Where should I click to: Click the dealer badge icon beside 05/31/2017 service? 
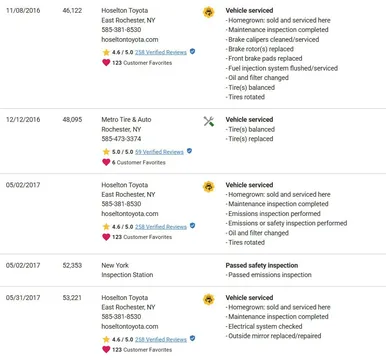coord(209,299)
